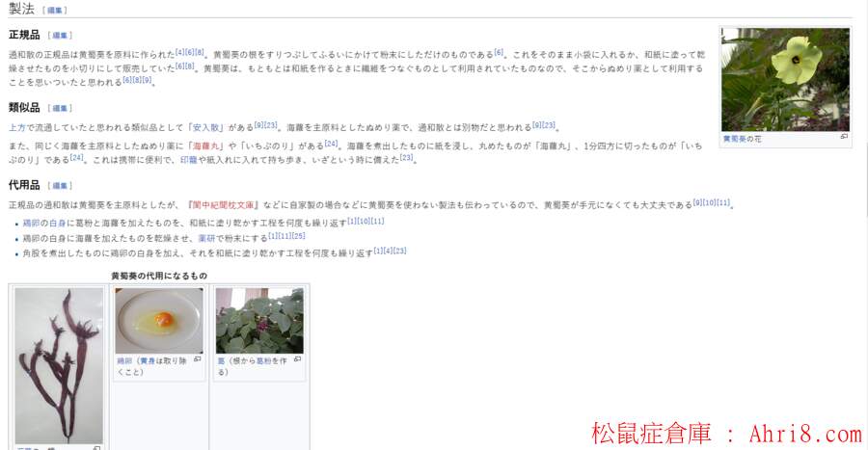Open the 閨中紀聞枕文庫 red link

(223, 205)
